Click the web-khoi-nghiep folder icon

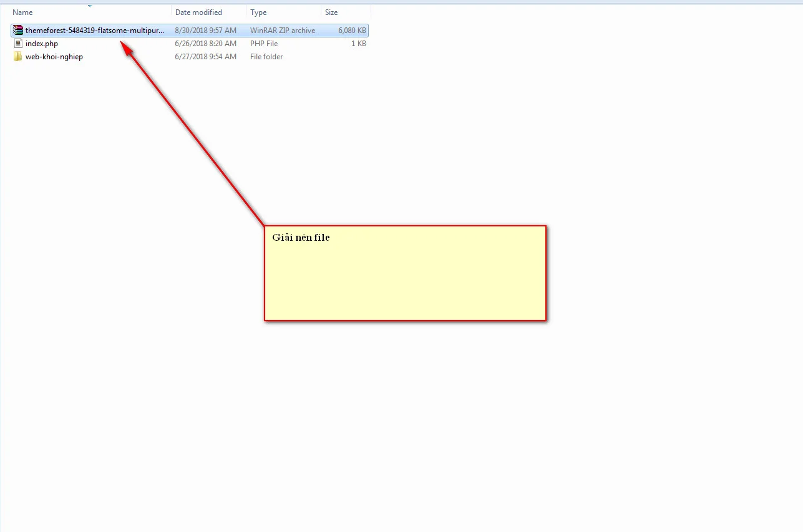click(x=18, y=57)
